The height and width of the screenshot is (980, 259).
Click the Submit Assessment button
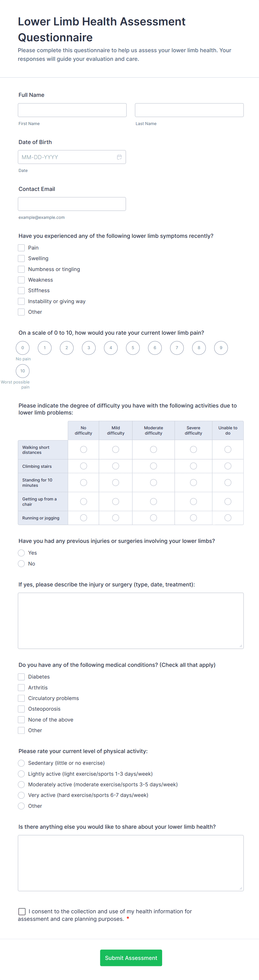[131, 958]
